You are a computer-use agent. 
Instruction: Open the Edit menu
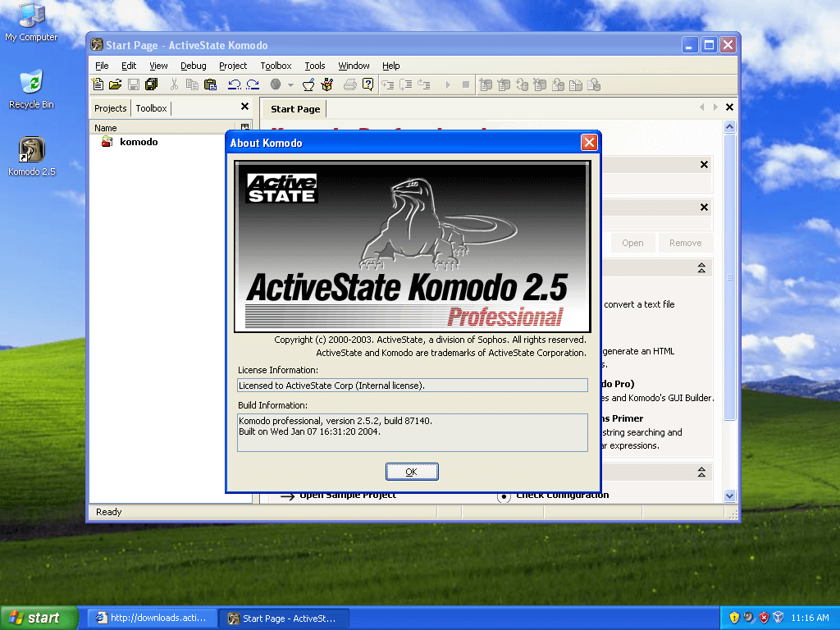(x=129, y=66)
